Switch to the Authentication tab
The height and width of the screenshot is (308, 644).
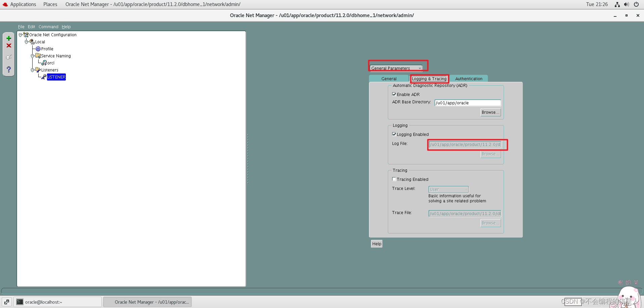coord(469,79)
